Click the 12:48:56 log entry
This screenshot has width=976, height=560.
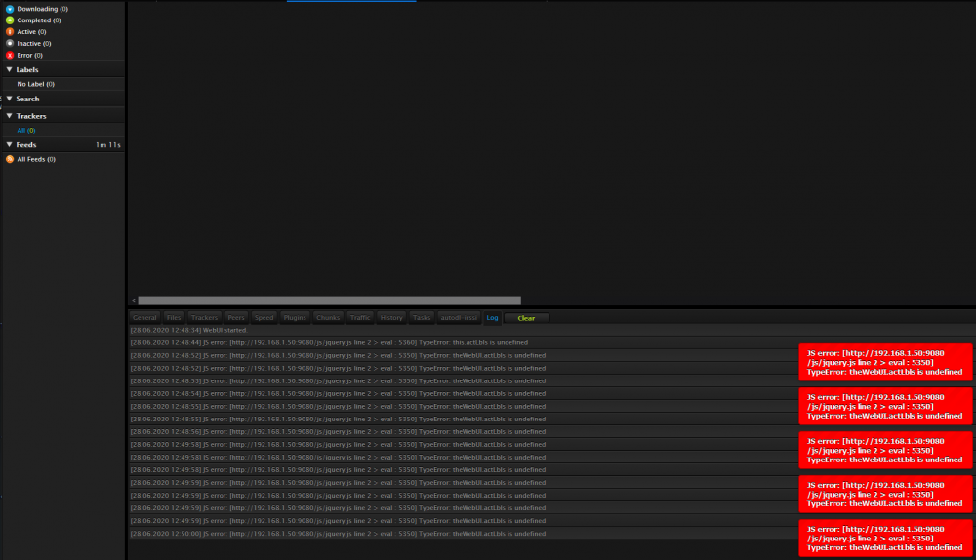click(x=338, y=432)
